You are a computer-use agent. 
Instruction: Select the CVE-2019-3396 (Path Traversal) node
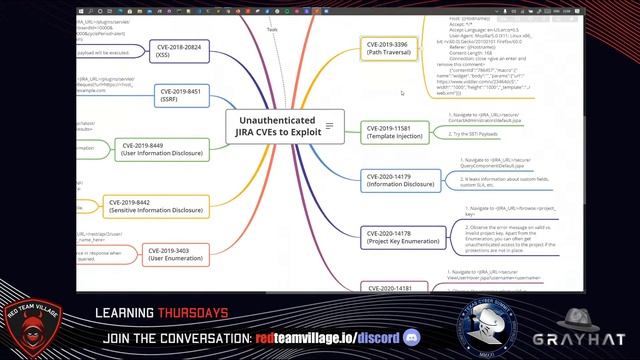pos(389,49)
